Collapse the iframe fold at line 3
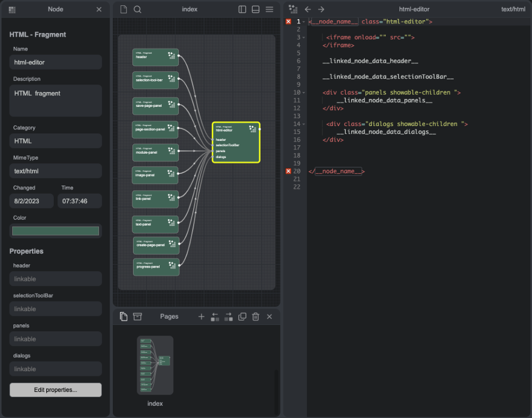 [x=304, y=38]
